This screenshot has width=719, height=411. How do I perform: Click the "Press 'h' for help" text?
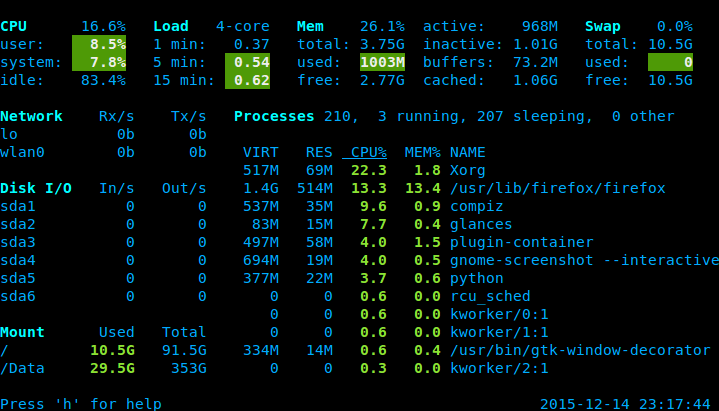tap(81, 404)
